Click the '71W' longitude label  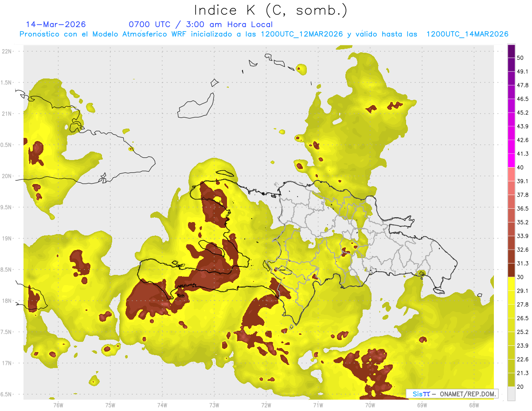pos(318,405)
